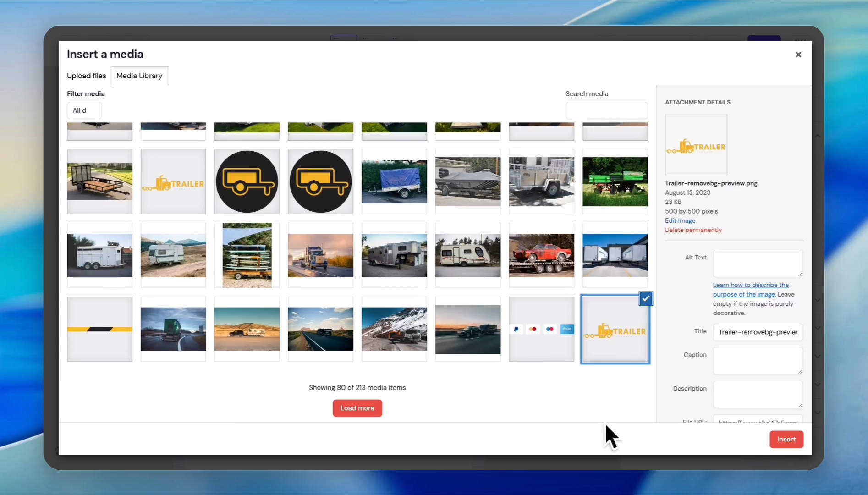Viewport: 868px width, 495px height.
Task: Select the pickup towing at dusk thumbnail
Action: 467,329
